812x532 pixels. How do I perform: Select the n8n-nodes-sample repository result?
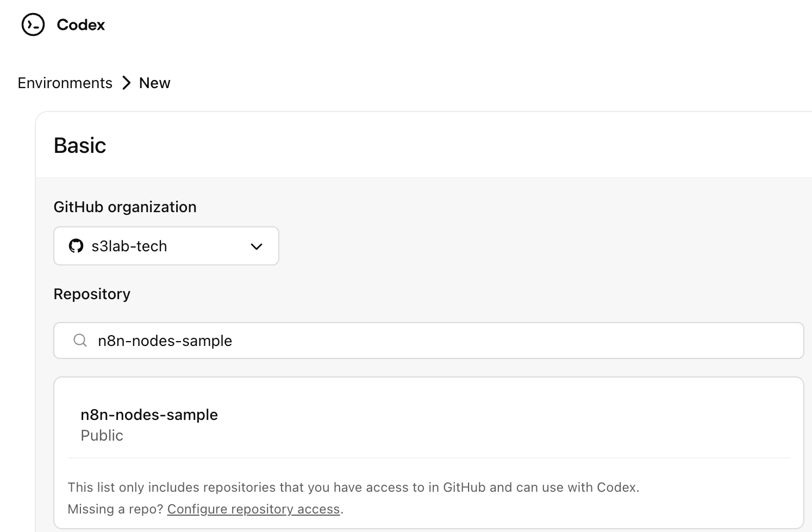click(149, 415)
